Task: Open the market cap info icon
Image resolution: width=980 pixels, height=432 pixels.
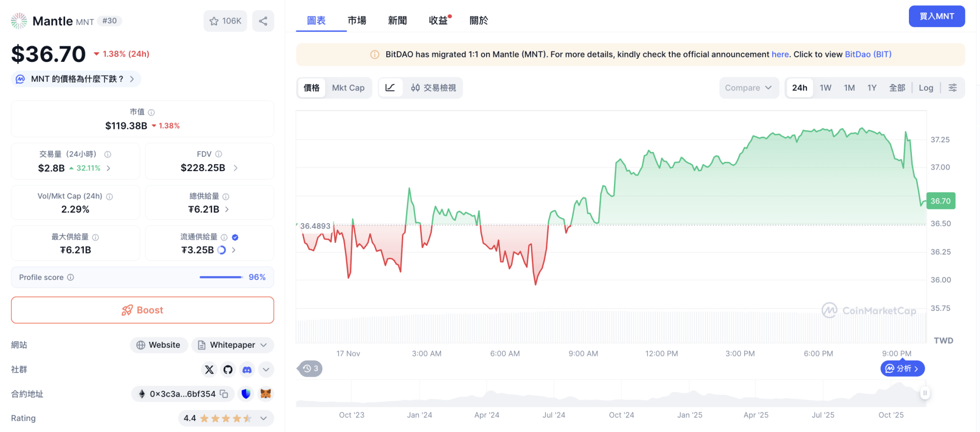Action: pyautogui.click(x=151, y=112)
